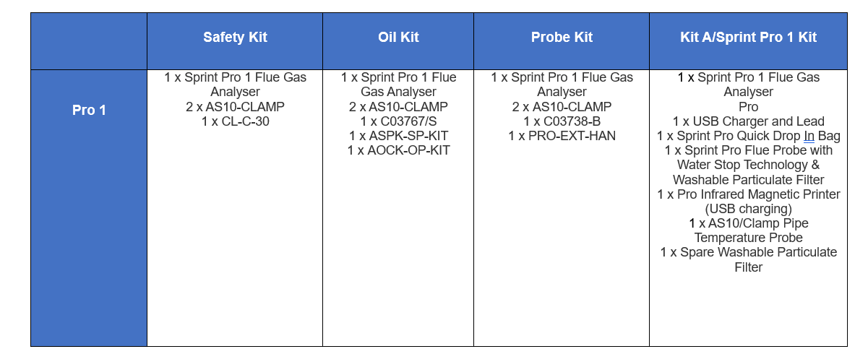The image size is (868, 362).
Task: Click the empty top-left blue header cell
Action: point(89,41)
